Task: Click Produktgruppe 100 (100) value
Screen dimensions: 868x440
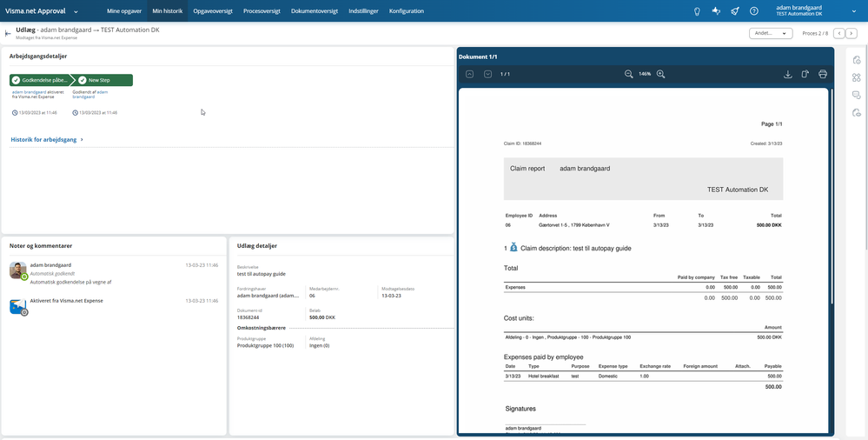Action: tap(265, 345)
